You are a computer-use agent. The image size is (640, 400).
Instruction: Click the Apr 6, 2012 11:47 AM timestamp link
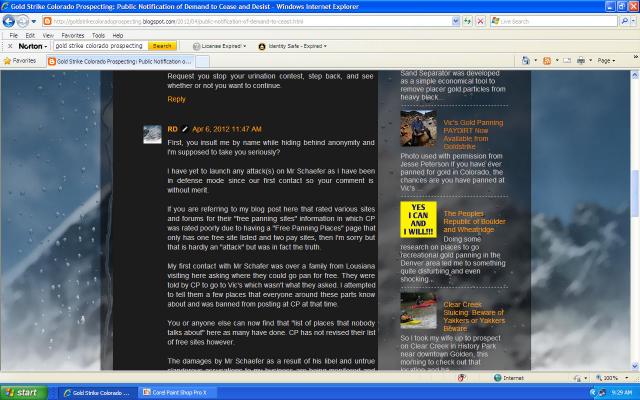[227, 129]
